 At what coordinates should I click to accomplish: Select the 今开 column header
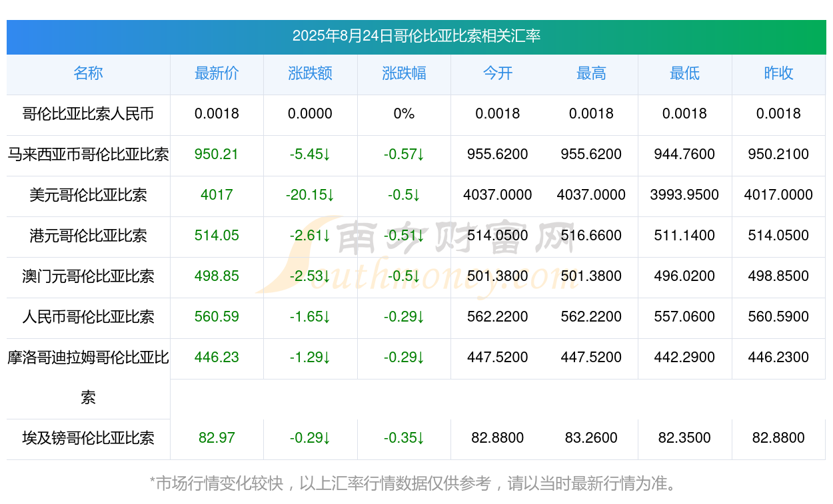[x=498, y=73]
